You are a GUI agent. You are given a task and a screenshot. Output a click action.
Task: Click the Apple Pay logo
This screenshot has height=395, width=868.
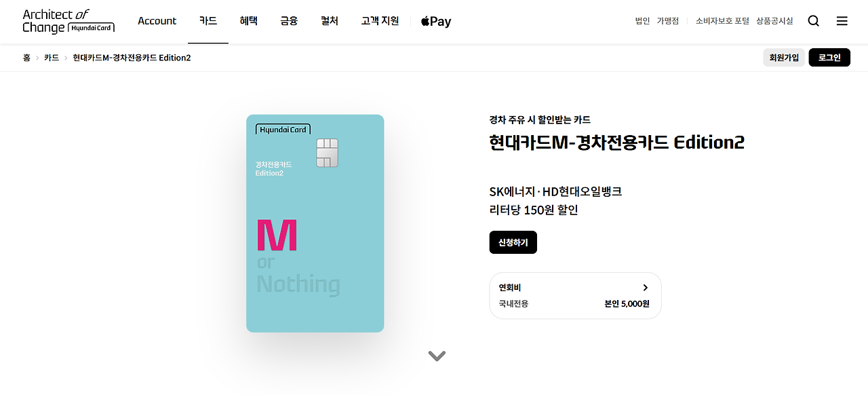pos(436,21)
